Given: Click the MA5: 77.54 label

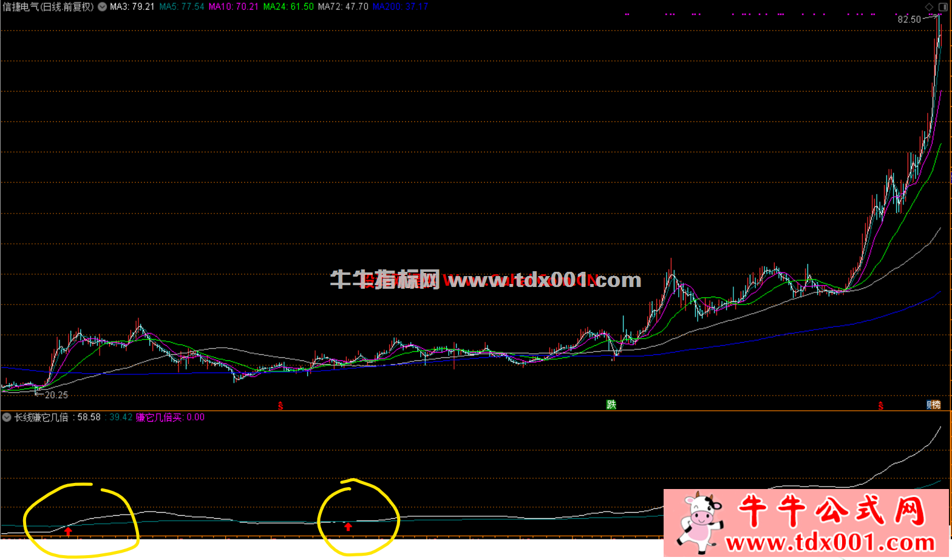Looking at the screenshot, I should pyautogui.click(x=182, y=7).
